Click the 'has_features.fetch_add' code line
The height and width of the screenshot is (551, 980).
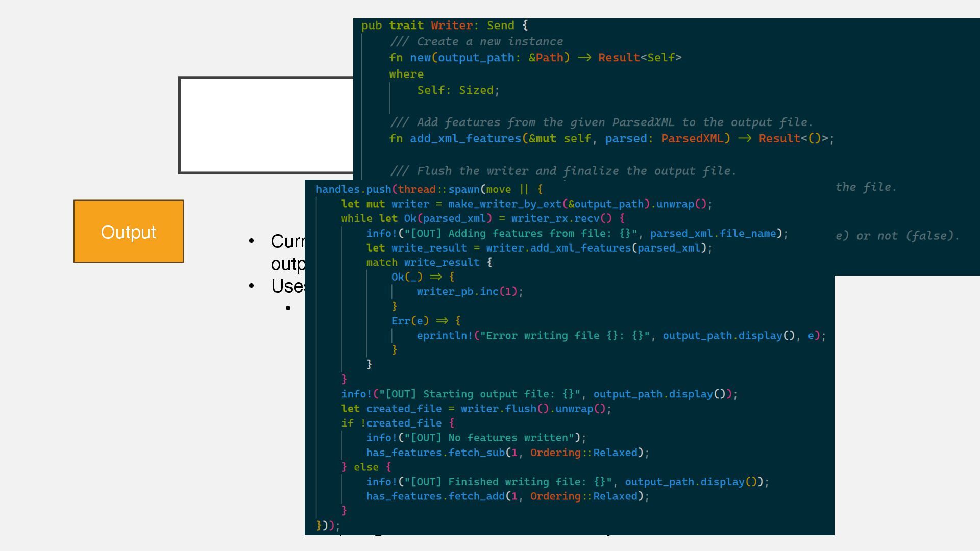click(x=507, y=496)
